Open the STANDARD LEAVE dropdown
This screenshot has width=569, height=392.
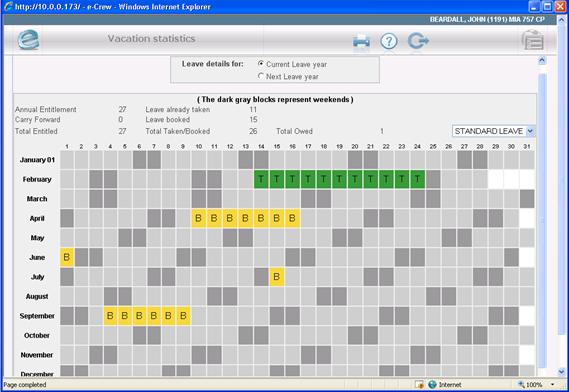point(494,131)
